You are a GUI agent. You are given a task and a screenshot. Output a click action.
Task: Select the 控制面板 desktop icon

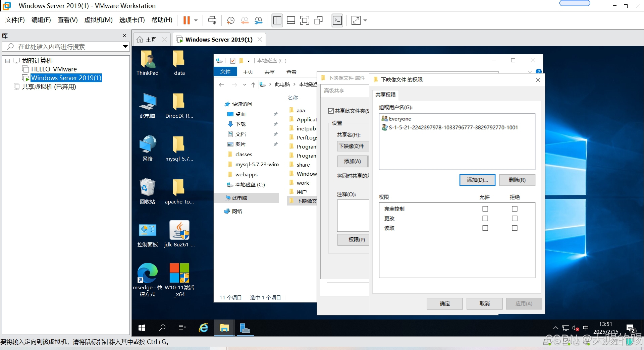[x=147, y=235]
